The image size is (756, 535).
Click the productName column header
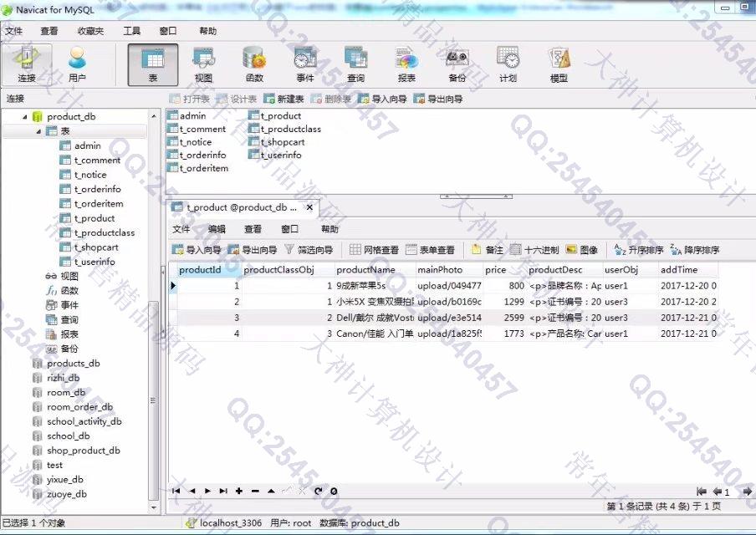pyautogui.click(x=375, y=270)
